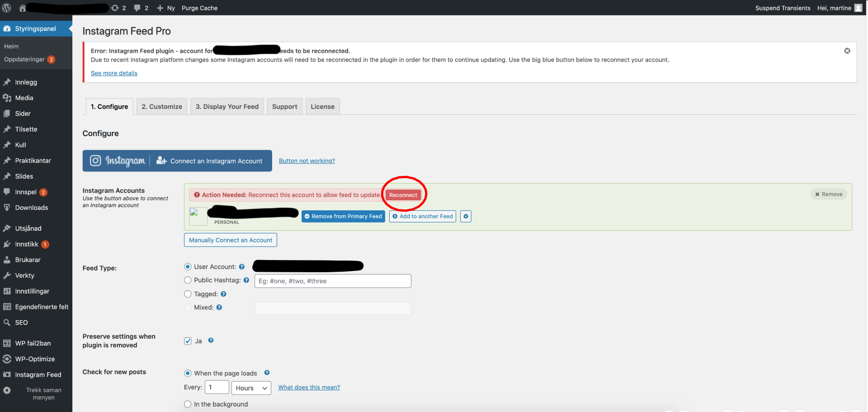868x412 pixels.
Task: Click the Styringspanel dashboard icon
Action: (x=7, y=28)
